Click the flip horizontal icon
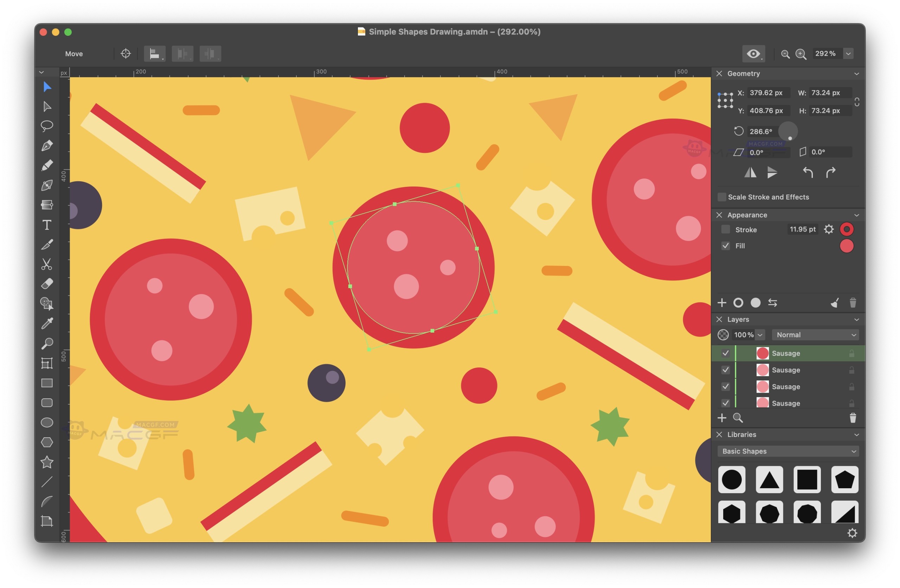Image resolution: width=900 pixels, height=588 pixels. tap(750, 173)
